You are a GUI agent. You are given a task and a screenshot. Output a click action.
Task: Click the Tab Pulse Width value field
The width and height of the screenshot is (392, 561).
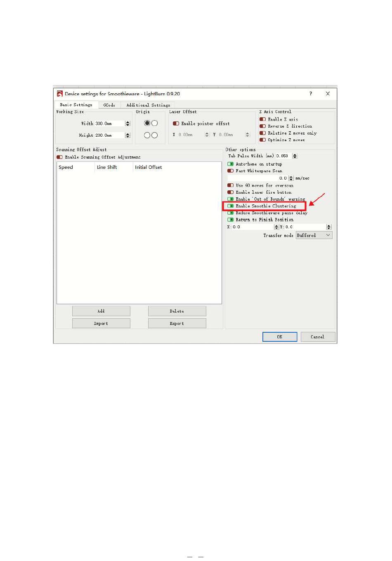point(283,156)
